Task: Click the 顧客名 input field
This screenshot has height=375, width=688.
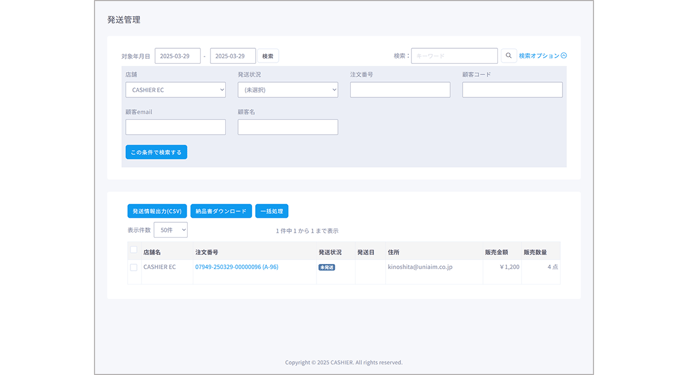Action: pos(288,127)
